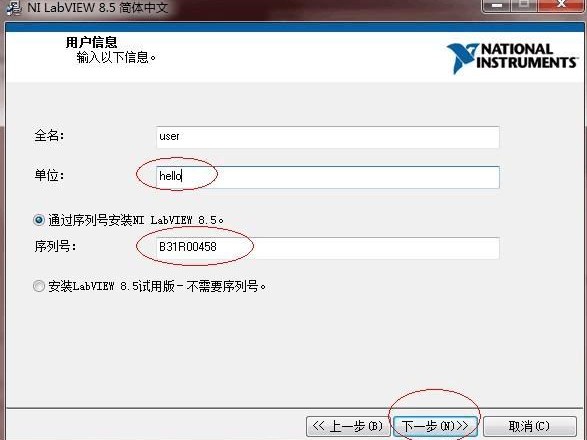587x440 pixels.
Task: Click the 序列号 field with B31R00458
Action: point(328,248)
